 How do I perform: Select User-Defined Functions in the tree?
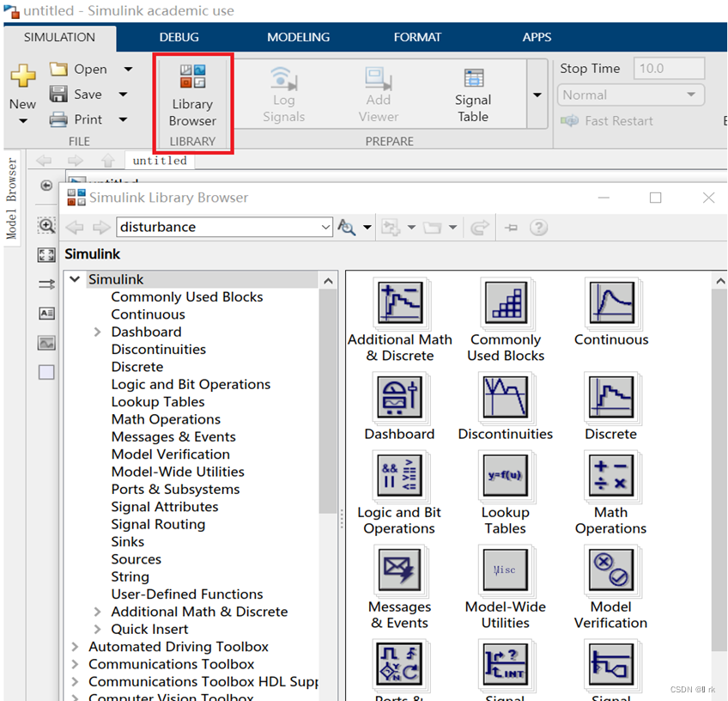(186, 594)
